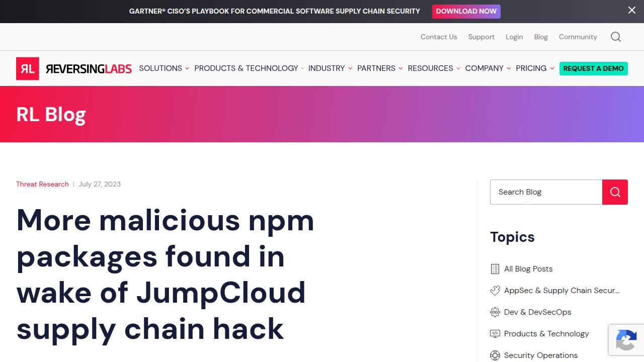Image resolution: width=644 pixels, height=362 pixels.
Task: Open the COMPANY menu item
Action: click(x=485, y=68)
